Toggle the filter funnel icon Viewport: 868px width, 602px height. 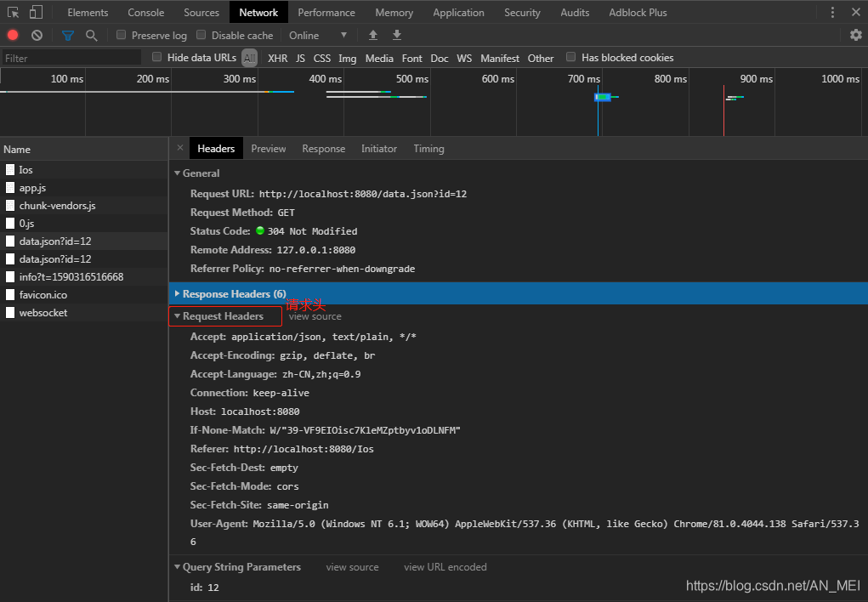click(67, 36)
